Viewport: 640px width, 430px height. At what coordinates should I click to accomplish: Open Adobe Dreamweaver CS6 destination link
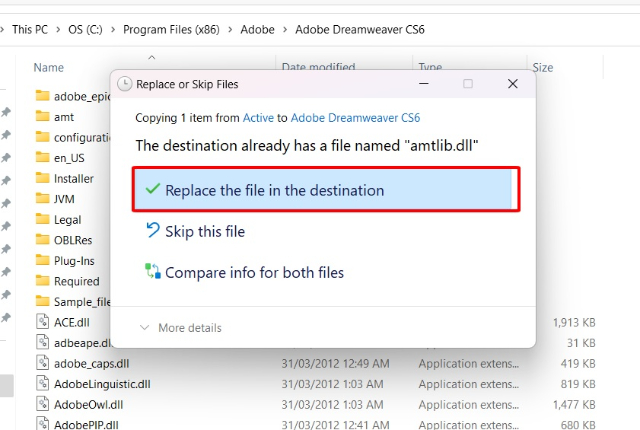click(355, 118)
